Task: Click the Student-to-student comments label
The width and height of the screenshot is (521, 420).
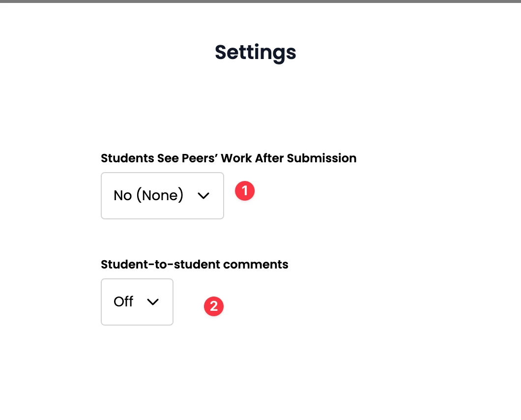Action: pos(194,265)
